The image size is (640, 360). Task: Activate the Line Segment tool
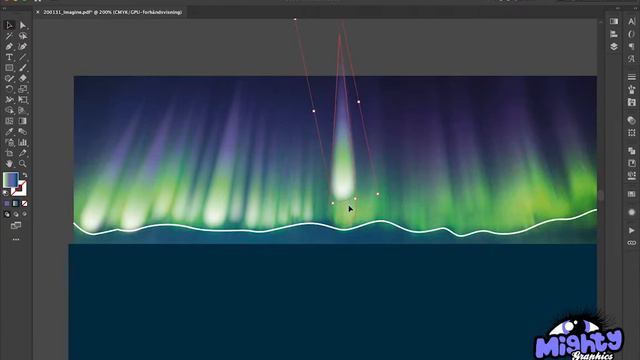[x=23, y=57]
